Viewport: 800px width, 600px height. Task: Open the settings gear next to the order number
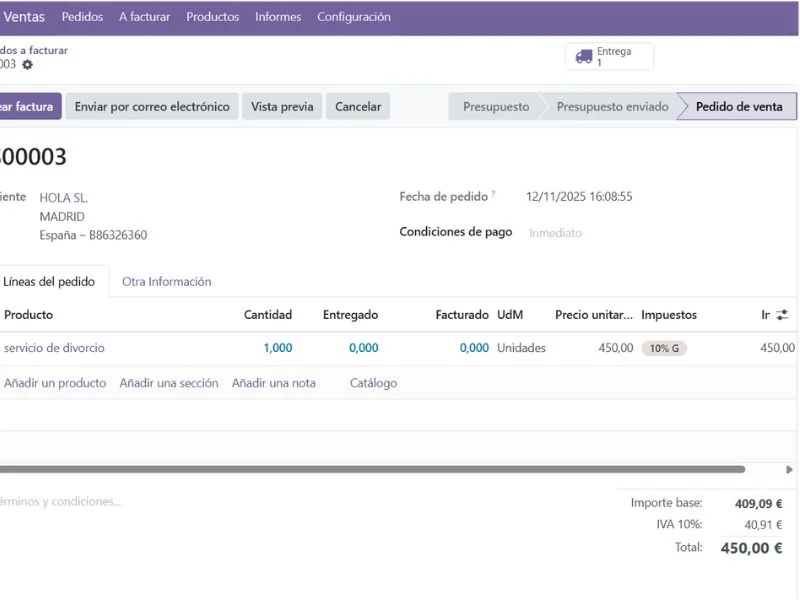(x=28, y=63)
